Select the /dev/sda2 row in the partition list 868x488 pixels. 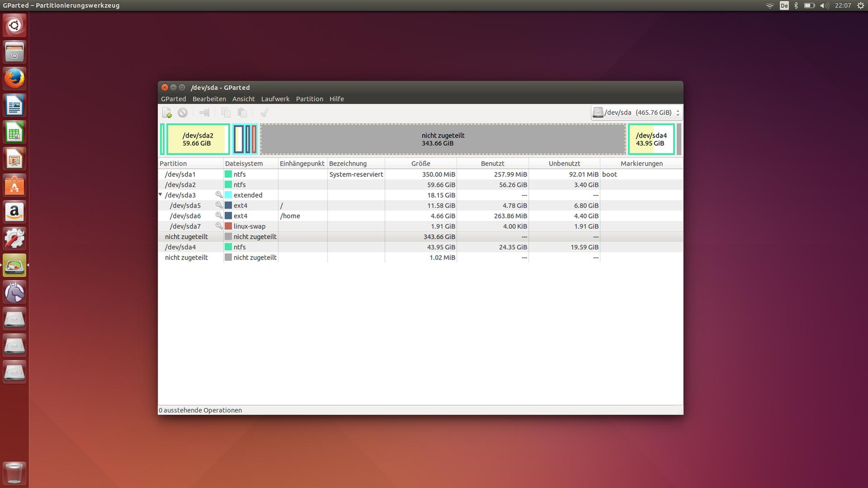pyautogui.click(x=420, y=185)
